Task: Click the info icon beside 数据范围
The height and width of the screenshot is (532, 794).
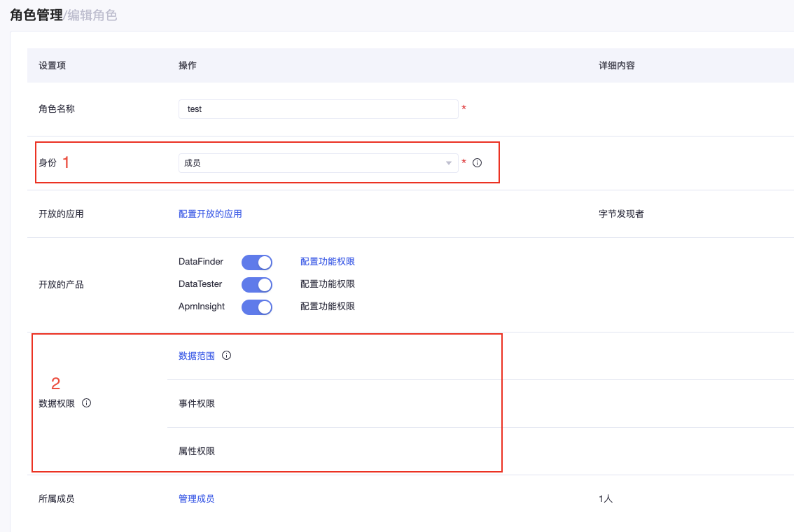Action: click(226, 356)
